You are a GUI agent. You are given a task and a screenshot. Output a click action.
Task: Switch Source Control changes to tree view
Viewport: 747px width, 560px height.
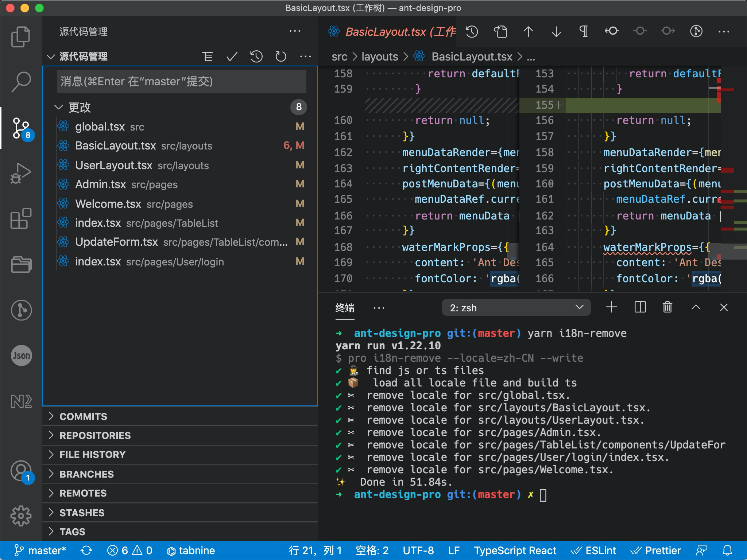(x=208, y=57)
